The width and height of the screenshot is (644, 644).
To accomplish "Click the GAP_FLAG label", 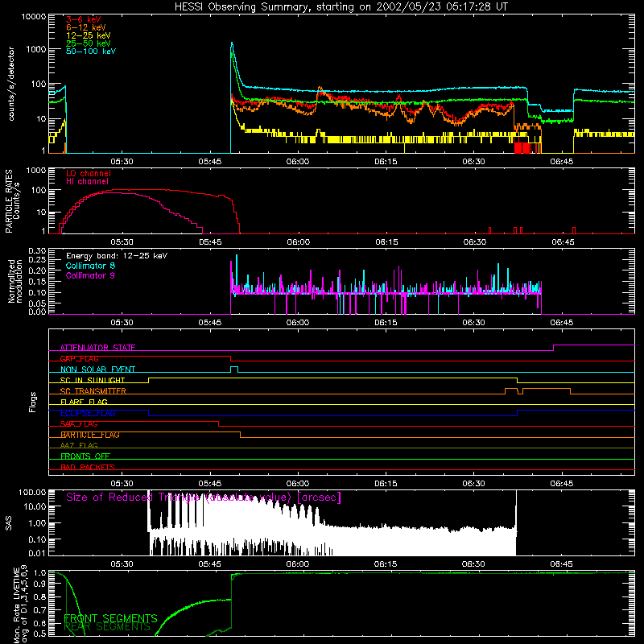I will coord(79,358).
